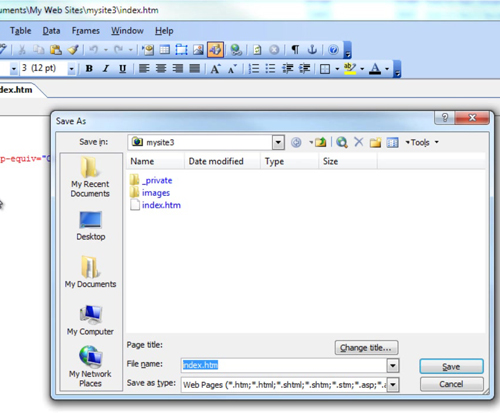
Task: Click the Insert Hyperlink globe icon
Action: tap(236, 50)
